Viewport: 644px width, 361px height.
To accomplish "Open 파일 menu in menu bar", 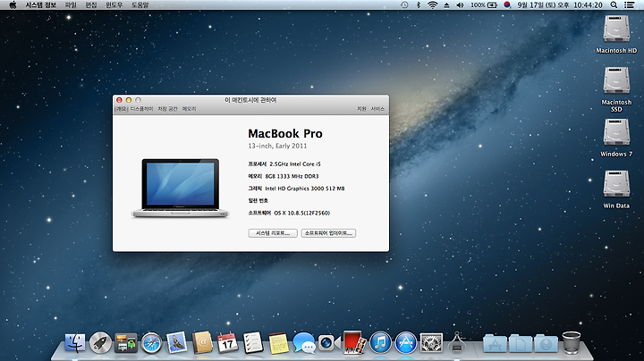I will (x=71, y=5).
